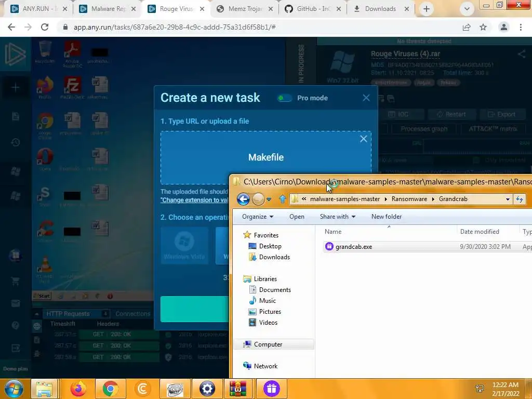
Task: Click the new task plus icon in sidebar
Action: pyautogui.click(x=15, y=88)
